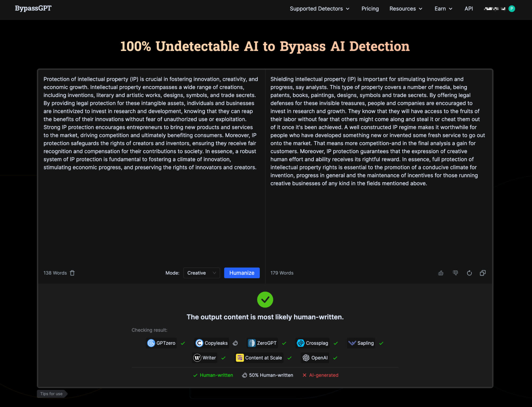Screen dimensions: 532x407
Task: Open the green user profile avatar
Action: pos(511,9)
